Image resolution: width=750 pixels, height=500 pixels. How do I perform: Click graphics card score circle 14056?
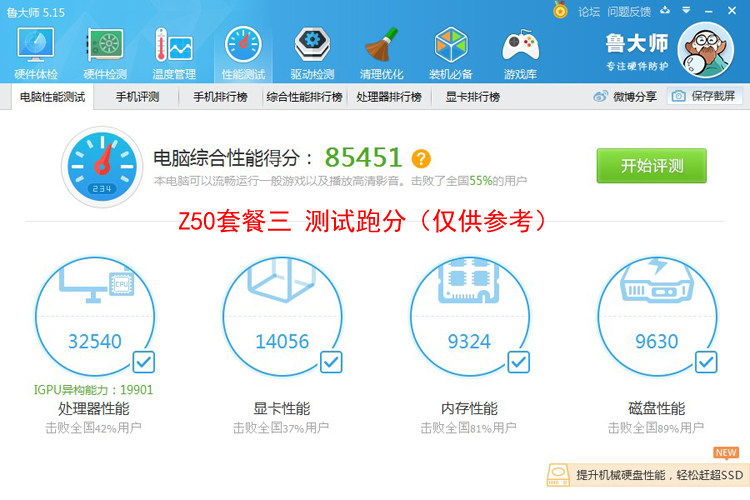(282, 317)
